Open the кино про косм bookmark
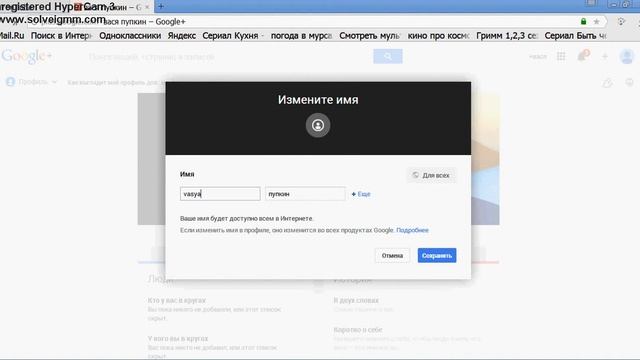 coord(438,36)
